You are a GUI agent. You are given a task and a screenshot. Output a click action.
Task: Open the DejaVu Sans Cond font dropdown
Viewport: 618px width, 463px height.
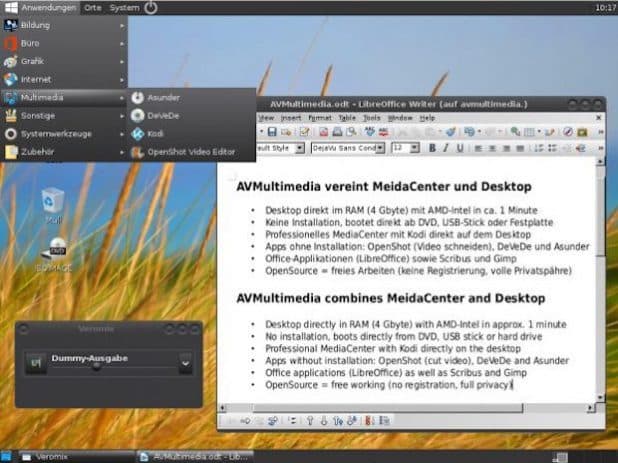380,148
